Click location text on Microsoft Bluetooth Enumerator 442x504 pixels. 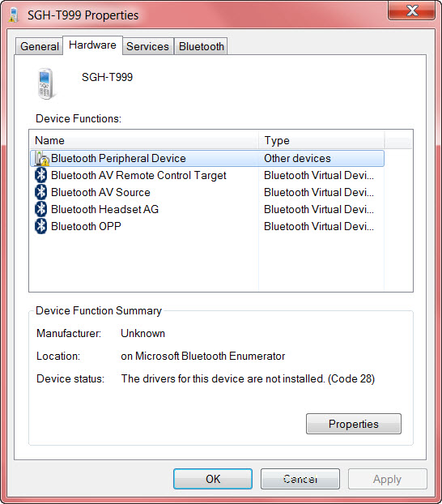pos(202,357)
